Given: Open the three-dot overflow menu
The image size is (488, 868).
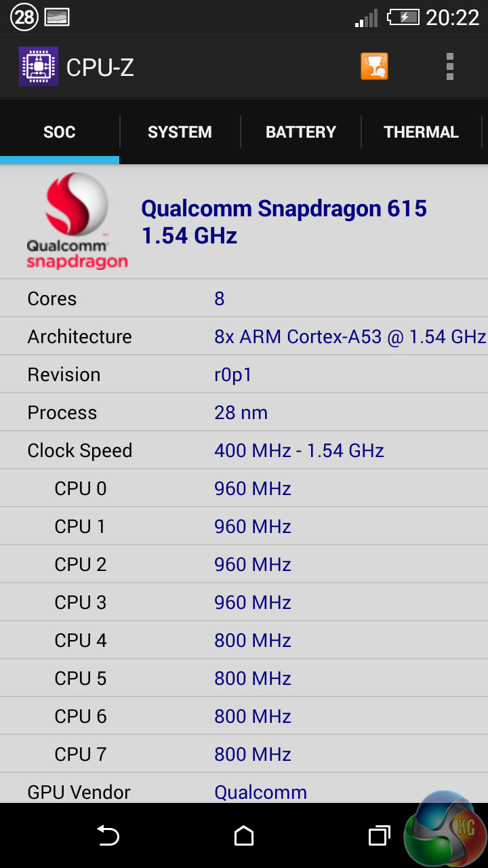Looking at the screenshot, I should (x=449, y=66).
